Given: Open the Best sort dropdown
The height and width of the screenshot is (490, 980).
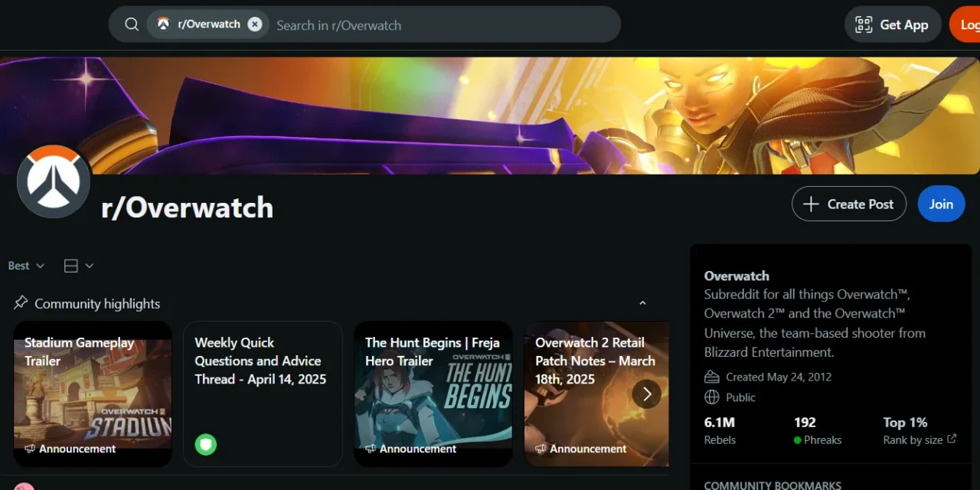Looking at the screenshot, I should coord(26,266).
